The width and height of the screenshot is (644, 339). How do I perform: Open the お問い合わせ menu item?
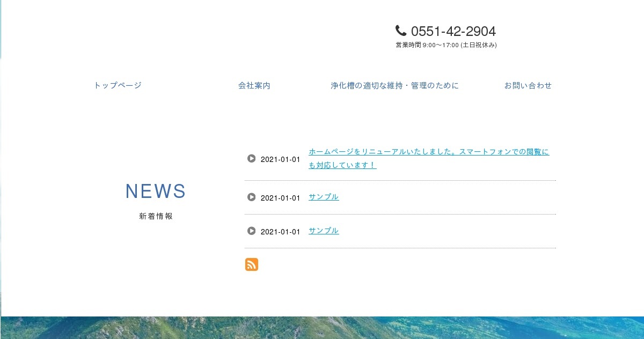(x=528, y=85)
